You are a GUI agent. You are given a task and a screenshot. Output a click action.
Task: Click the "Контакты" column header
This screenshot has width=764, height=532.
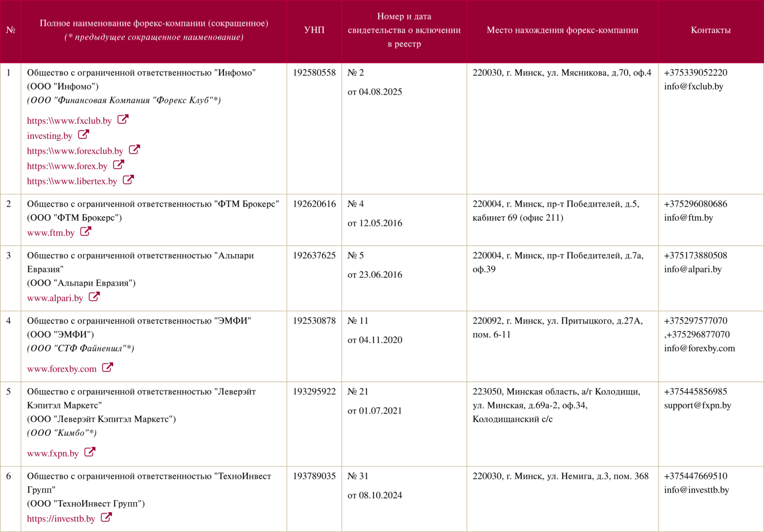pyautogui.click(x=711, y=30)
